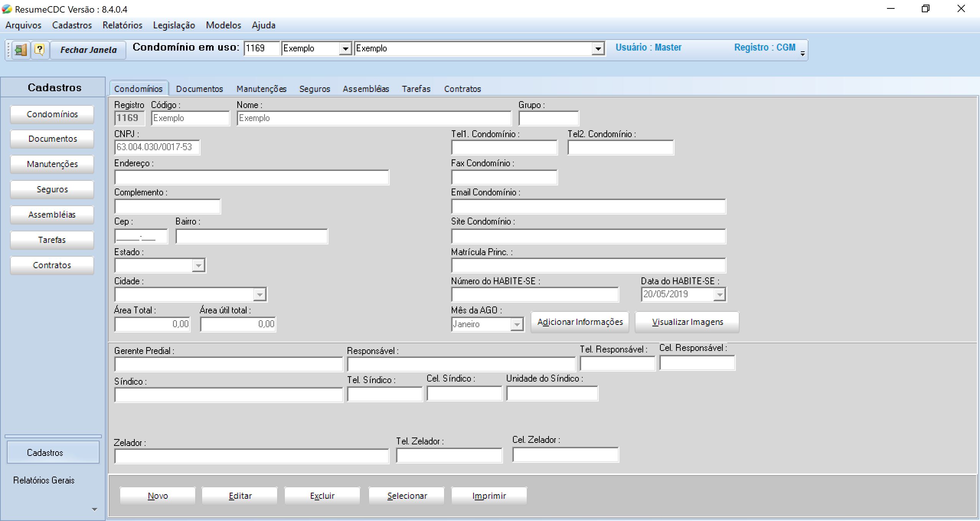The image size is (980, 521).
Task: Open toolbar overflow options arrow
Action: 803,54
